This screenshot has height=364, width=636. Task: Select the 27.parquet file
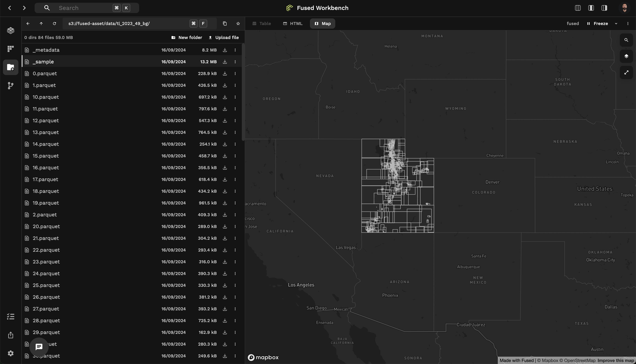(x=132, y=309)
